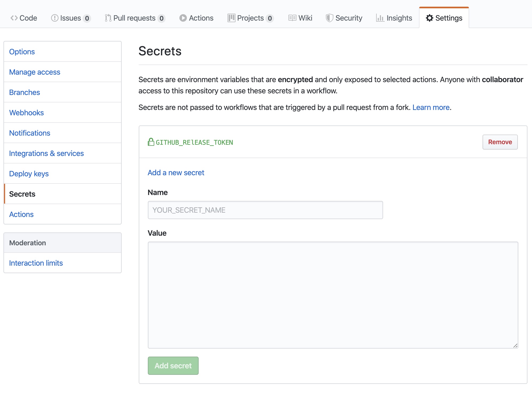Click the Wiki book icon
The width and height of the screenshot is (532, 397).
292,18
